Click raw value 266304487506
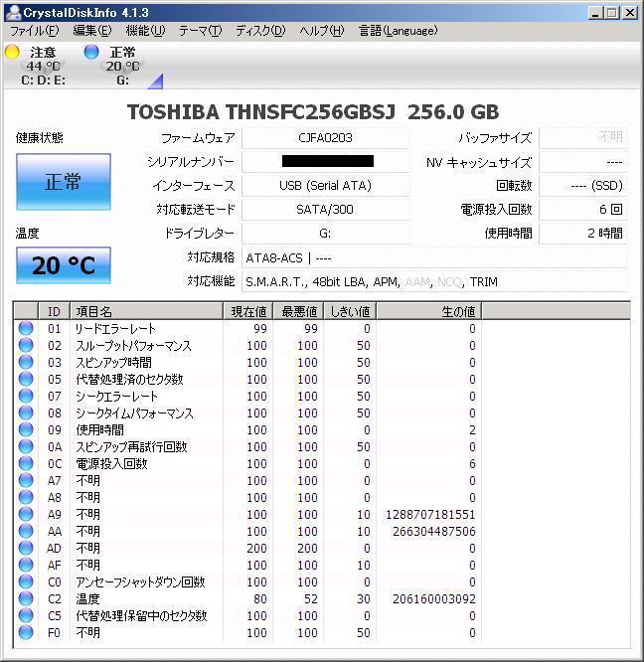This screenshot has height=662, width=644. [434, 531]
